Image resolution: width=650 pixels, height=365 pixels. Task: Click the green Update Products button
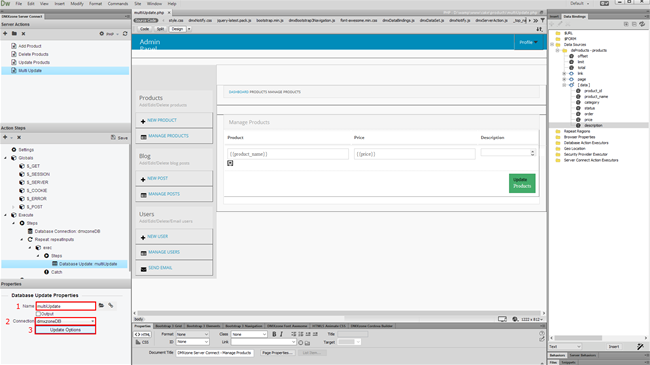pos(522,183)
